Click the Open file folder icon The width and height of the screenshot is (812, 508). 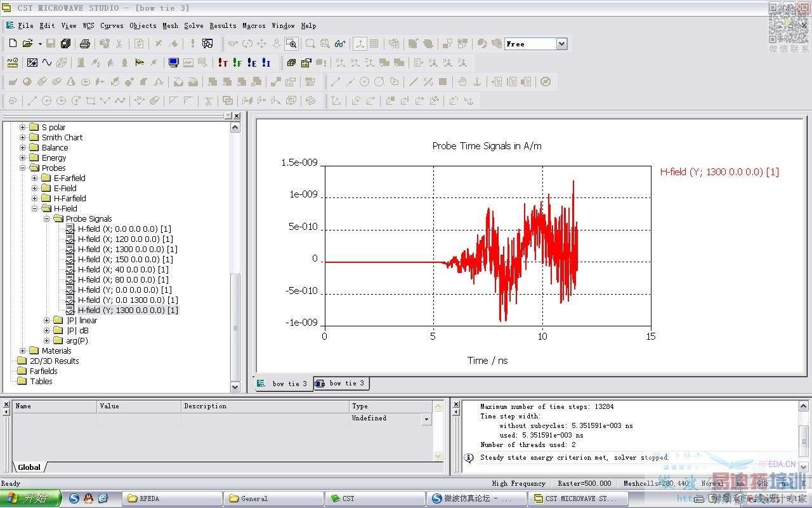point(27,44)
